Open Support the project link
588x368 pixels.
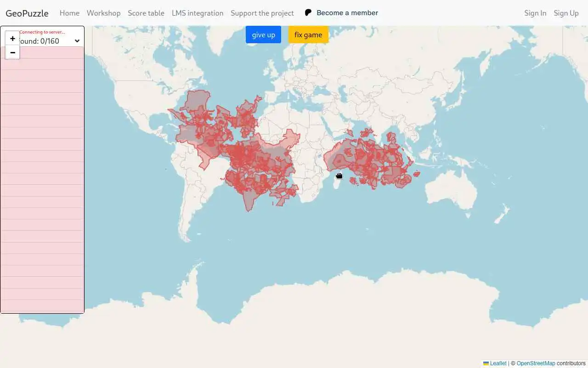262,13
